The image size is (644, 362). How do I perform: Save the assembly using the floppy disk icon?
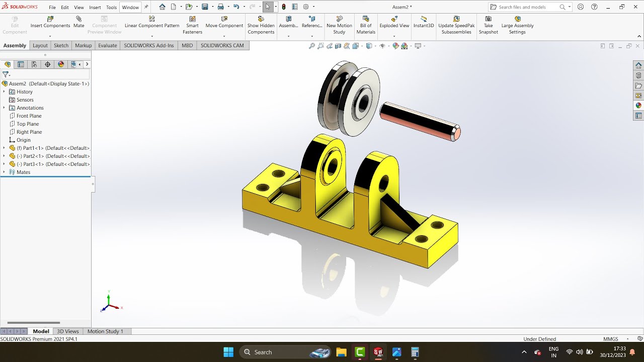[x=205, y=7]
